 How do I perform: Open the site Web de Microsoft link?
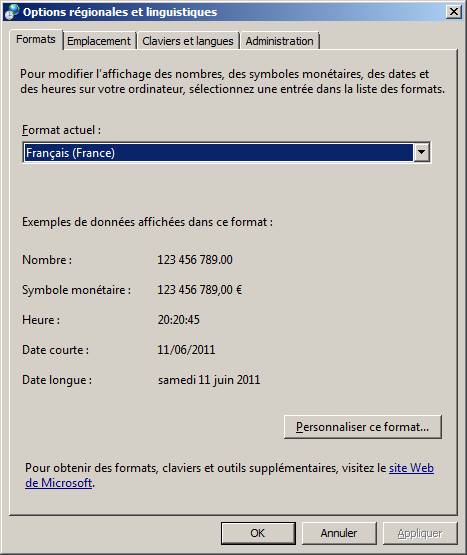tap(229, 475)
